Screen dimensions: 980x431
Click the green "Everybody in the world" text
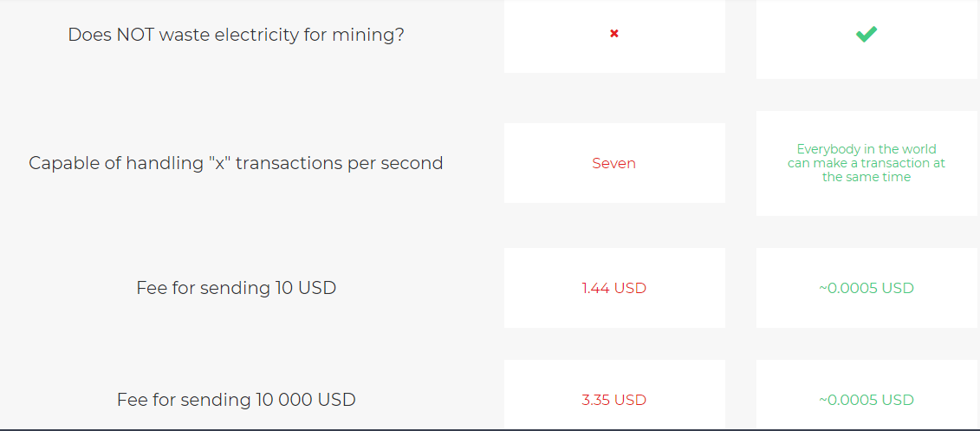tap(866, 149)
